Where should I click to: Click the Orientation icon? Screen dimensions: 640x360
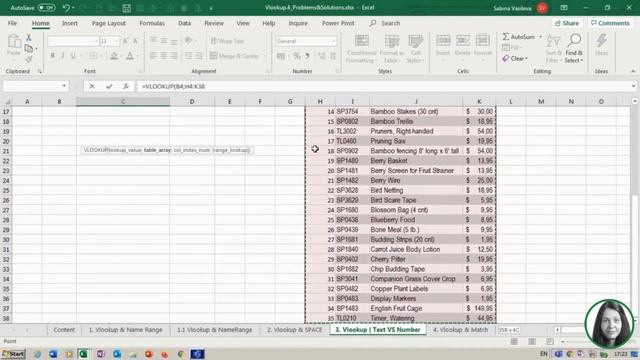[188, 41]
